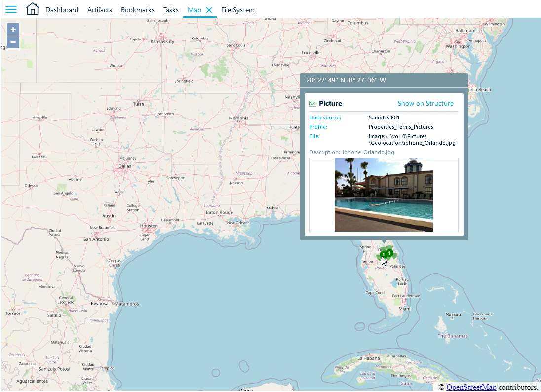541x392 pixels.
Task: Select the coordinates header in the popup
Action: point(346,80)
